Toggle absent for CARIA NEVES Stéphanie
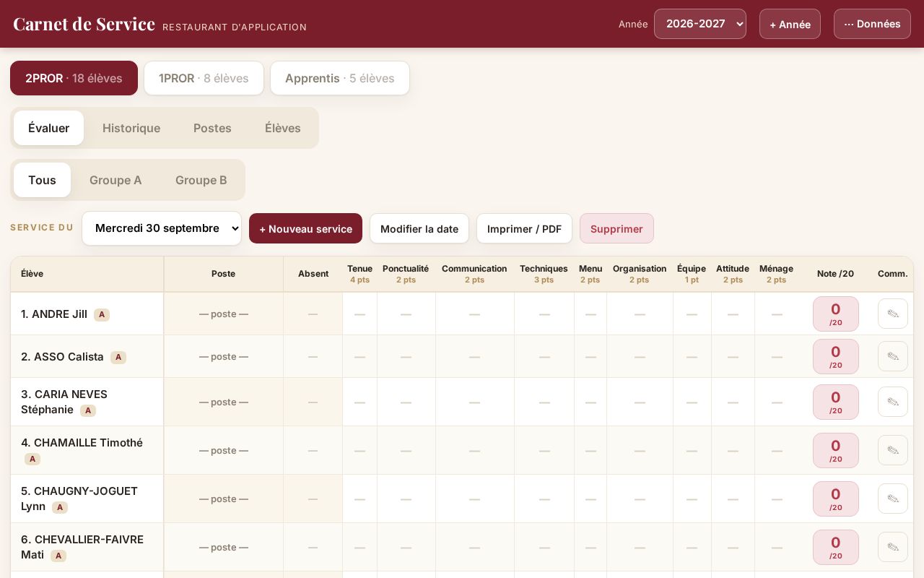Image resolution: width=924 pixels, height=578 pixels. click(313, 402)
